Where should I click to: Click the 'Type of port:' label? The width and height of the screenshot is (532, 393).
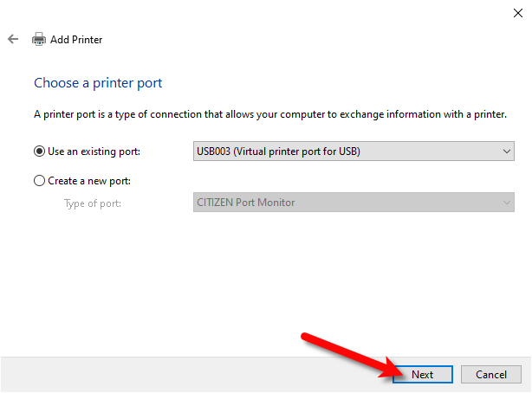click(x=93, y=203)
